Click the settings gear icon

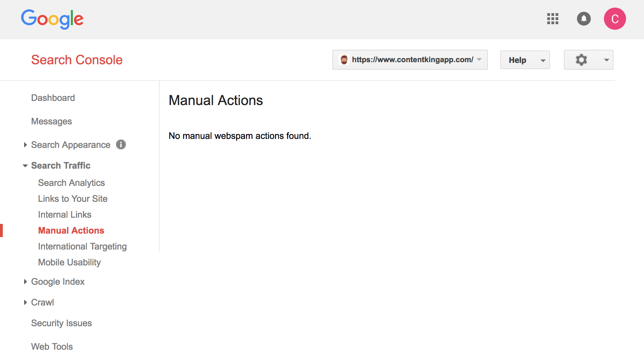(581, 60)
